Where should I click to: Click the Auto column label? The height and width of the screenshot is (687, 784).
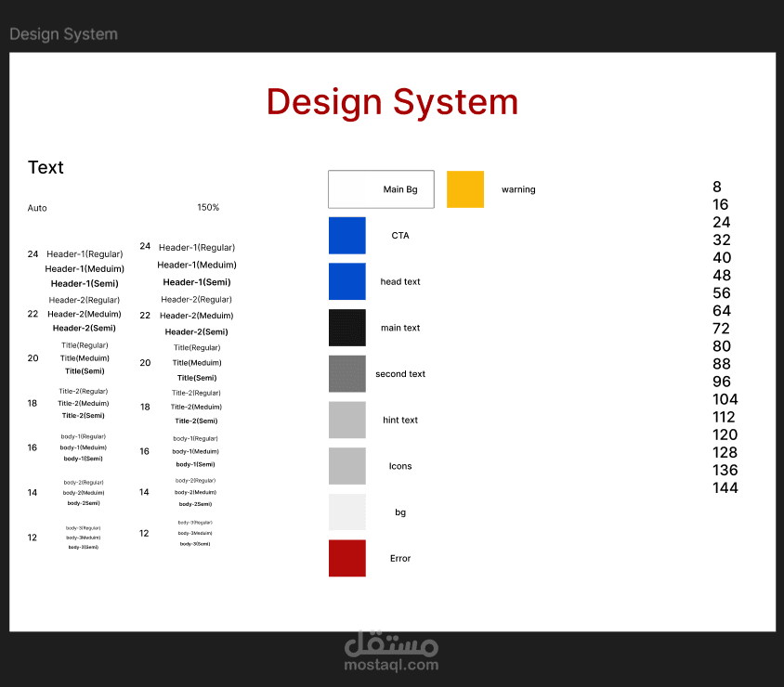[37, 208]
